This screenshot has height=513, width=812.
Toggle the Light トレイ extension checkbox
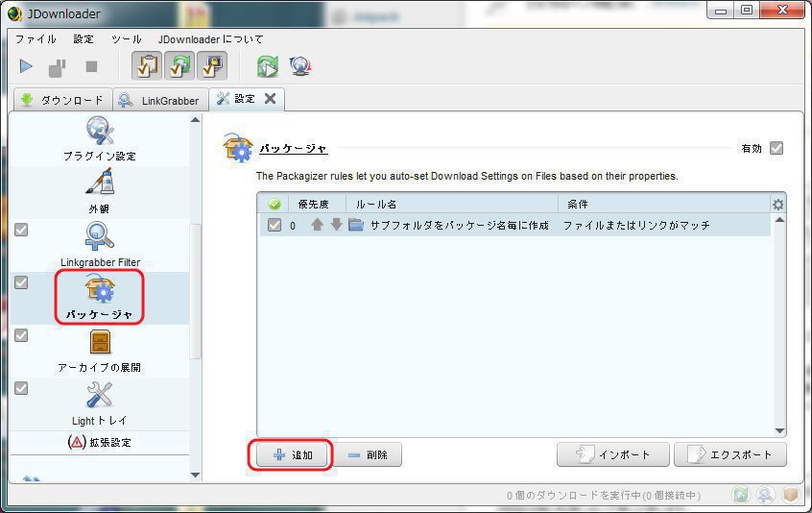click(21, 388)
